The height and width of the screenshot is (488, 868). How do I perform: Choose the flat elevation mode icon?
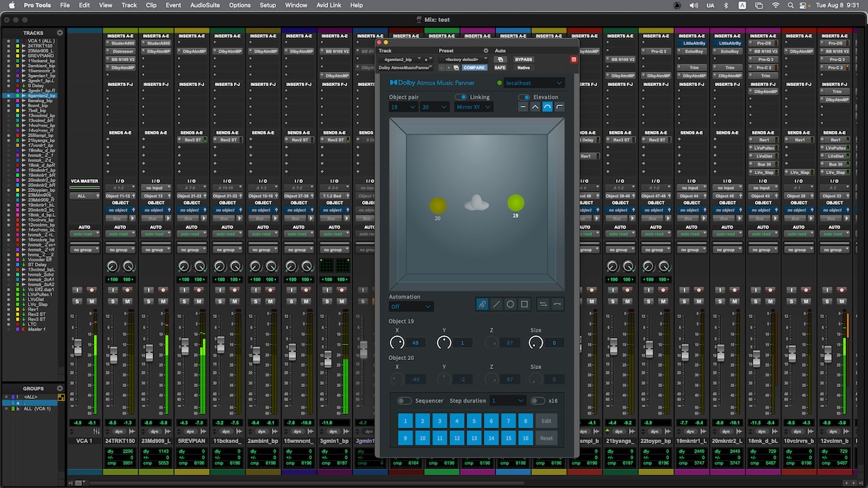[523, 107]
